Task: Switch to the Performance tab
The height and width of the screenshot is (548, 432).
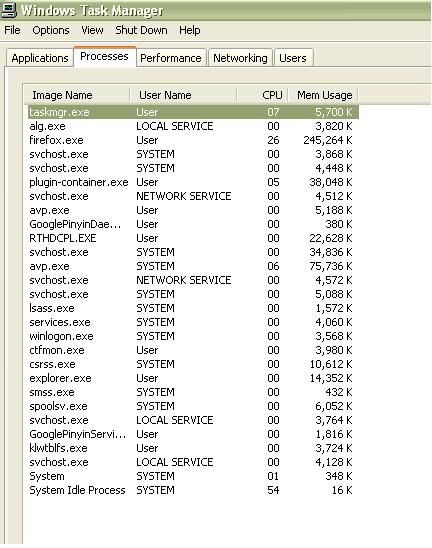Action: [x=171, y=58]
